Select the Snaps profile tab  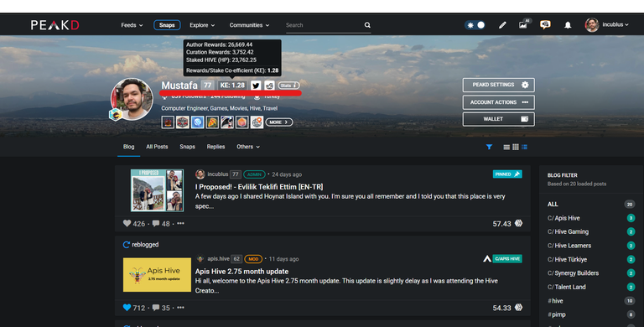(187, 147)
